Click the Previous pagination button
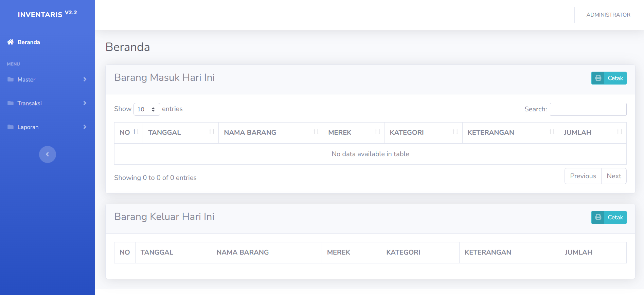 coord(583,176)
